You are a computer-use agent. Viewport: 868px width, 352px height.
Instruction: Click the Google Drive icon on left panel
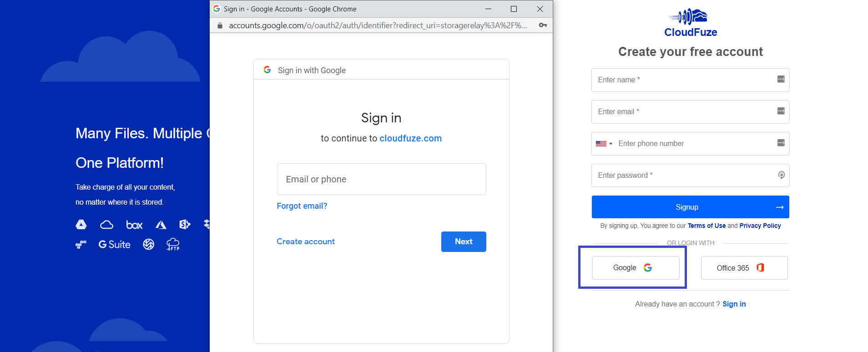click(x=81, y=224)
